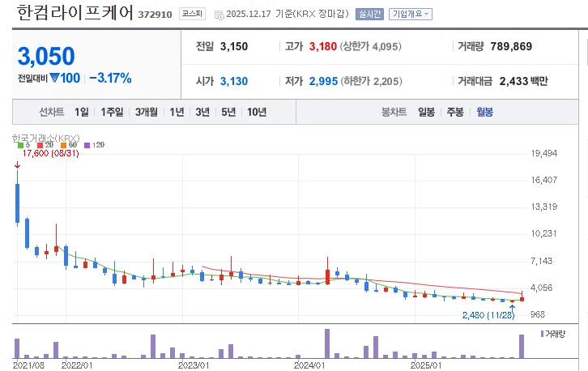The height and width of the screenshot is (371, 588).
Task: Select the 5년 line chart tab
Action: pos(228,112)
